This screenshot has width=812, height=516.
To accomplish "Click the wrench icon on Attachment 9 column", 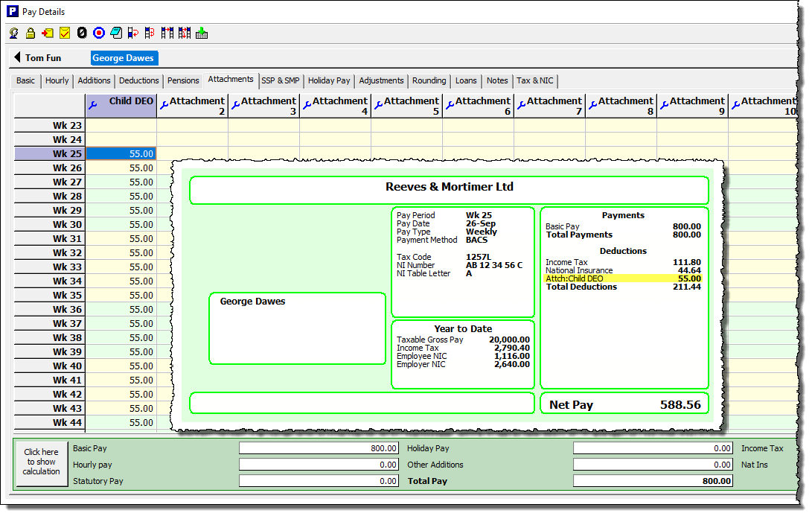I will [665, 105].
